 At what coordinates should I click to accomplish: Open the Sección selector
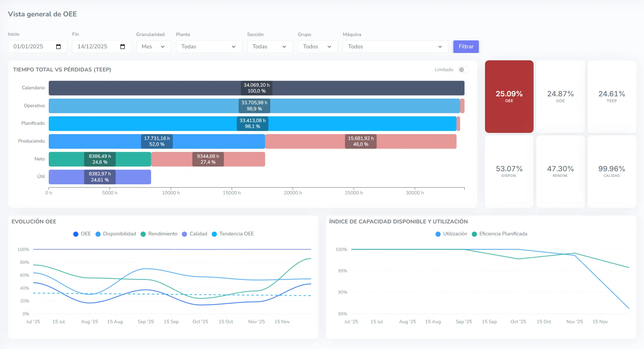tap(269, 46)
